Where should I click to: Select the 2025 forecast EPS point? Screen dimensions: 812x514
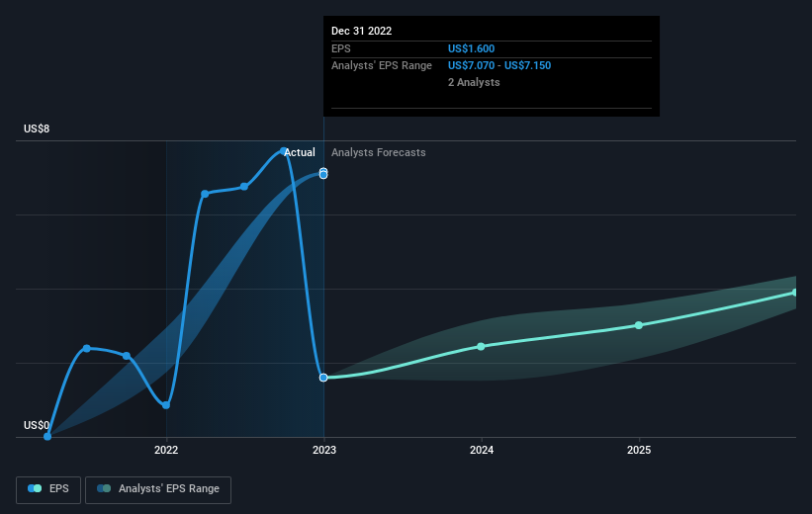click(x=639, y=325)
